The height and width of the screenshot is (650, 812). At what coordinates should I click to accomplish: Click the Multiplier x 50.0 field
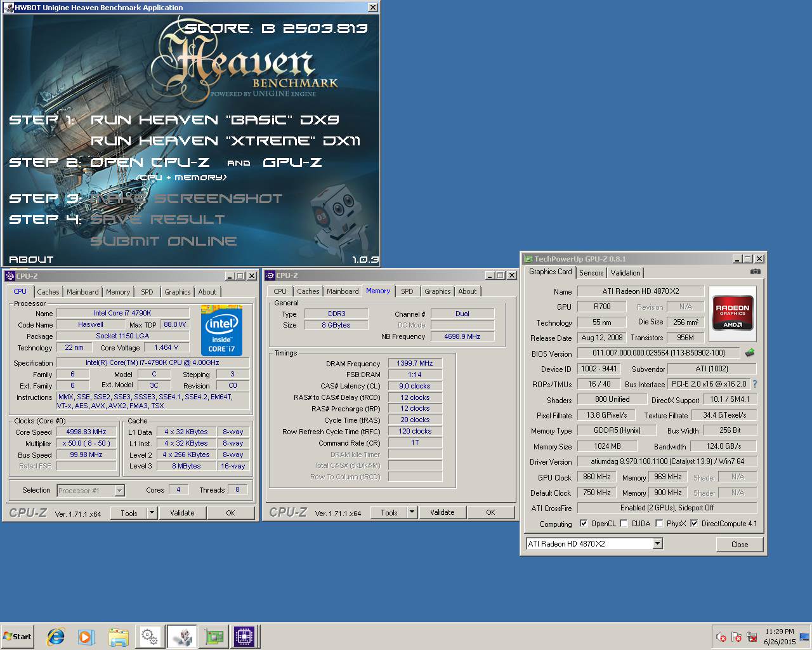[x=86, y=444]
